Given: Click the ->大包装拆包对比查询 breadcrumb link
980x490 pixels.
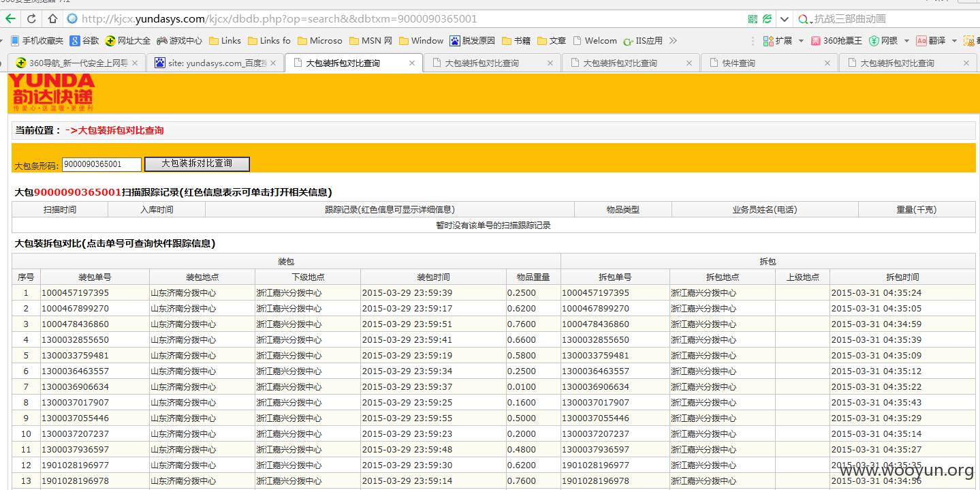Looking at the screenshot, I should coord(114,130).
